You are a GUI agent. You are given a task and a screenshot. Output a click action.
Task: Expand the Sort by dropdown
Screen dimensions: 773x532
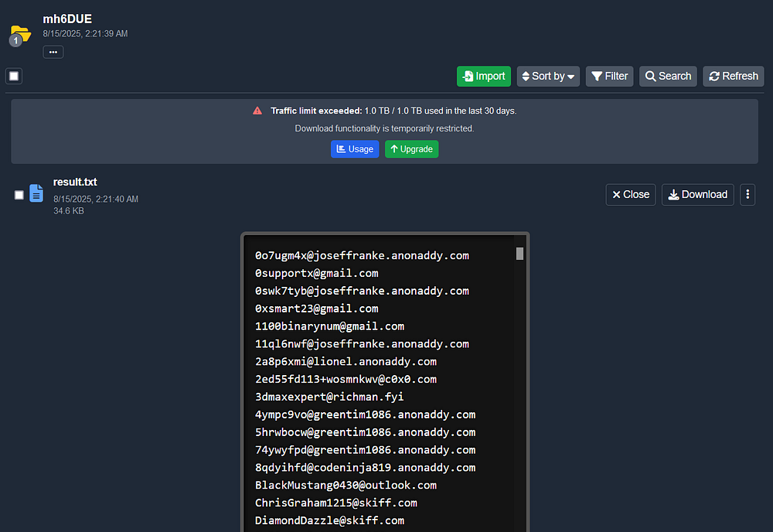point(548,76)
